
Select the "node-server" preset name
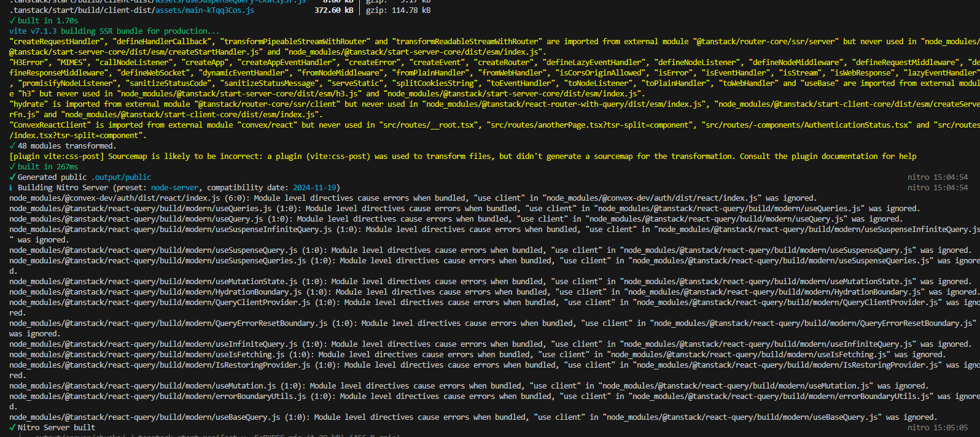[x=175, y=187]
